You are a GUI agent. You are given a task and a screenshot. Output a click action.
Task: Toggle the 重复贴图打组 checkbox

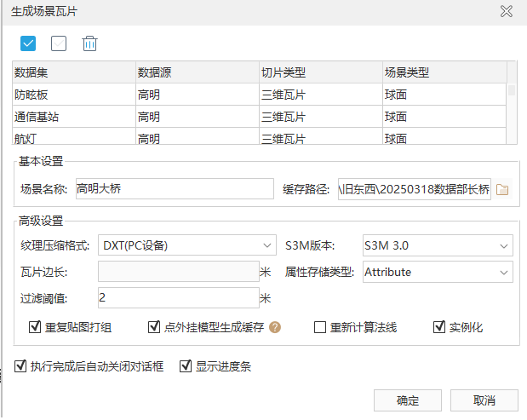pos(36,326)
